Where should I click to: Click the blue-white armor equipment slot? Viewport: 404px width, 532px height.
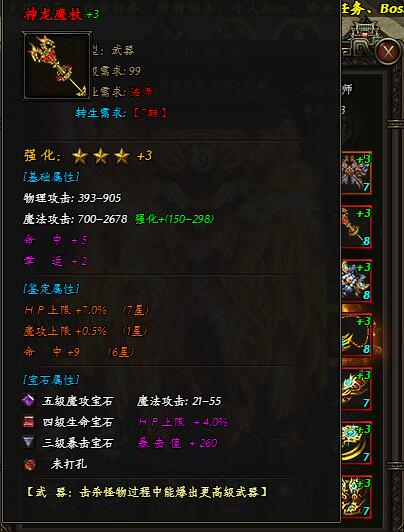tap(357, 281)
